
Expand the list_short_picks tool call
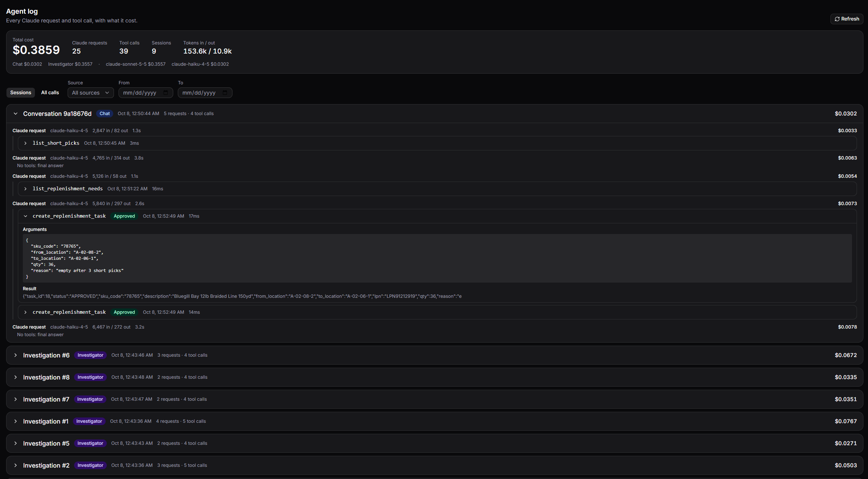(x=25, y=143)
